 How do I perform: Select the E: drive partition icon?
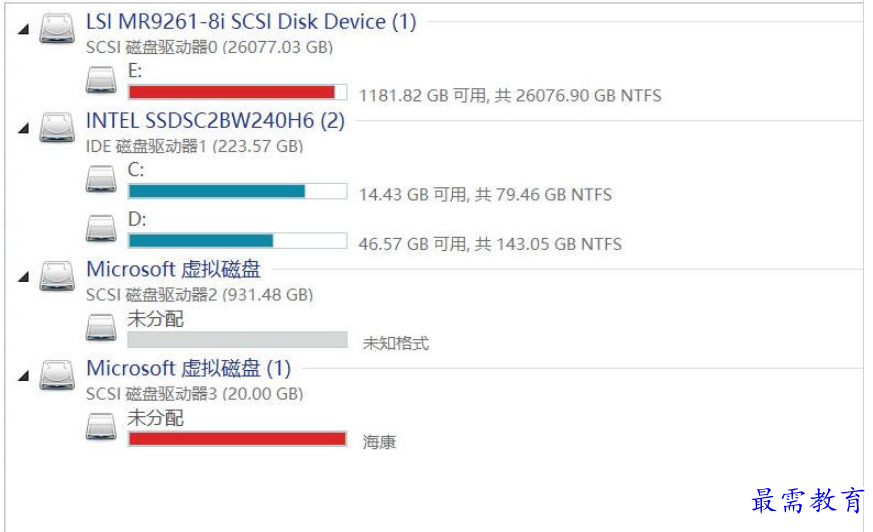coord(101,79)
